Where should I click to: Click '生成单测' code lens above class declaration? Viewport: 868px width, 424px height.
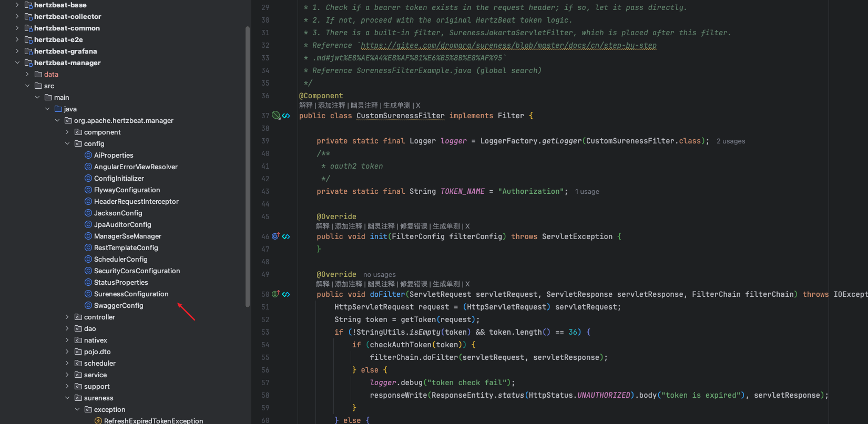coord(396,106)
